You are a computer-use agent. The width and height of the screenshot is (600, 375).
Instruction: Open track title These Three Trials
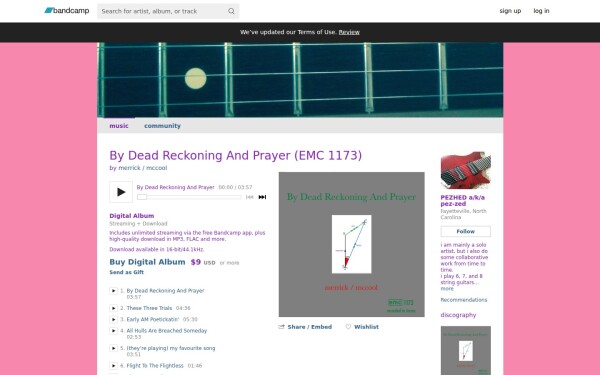tap(149, 308)
